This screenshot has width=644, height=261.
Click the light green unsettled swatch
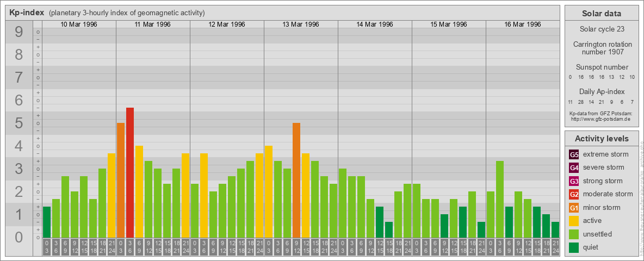(574, 234)
